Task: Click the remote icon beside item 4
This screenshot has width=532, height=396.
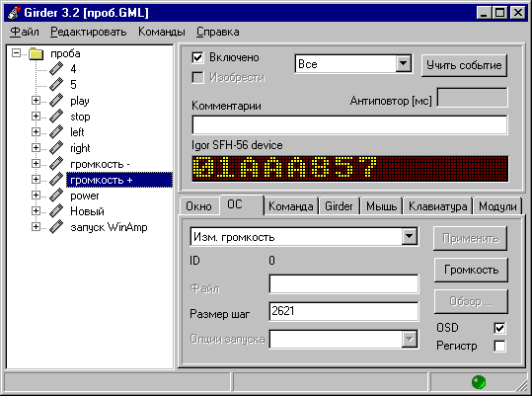Action: [x=56, y=69]
